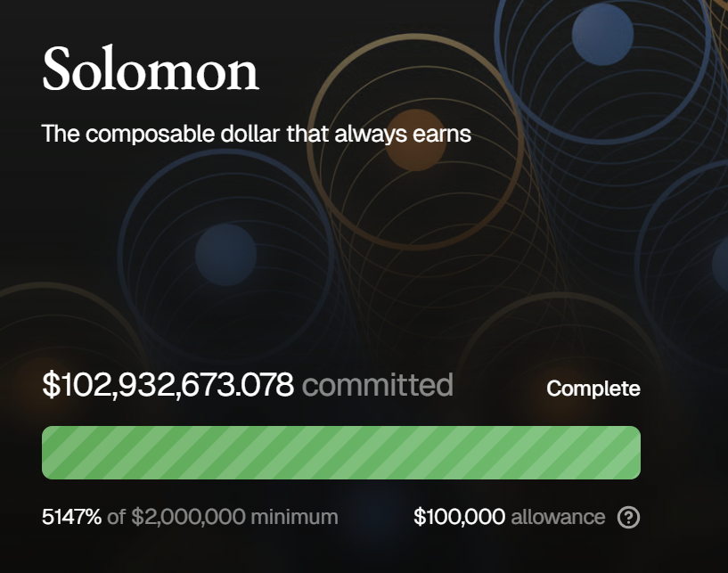The image size is (728, 573).
Task: Click the "Complete" status label
Action: [x=593, y=389]
